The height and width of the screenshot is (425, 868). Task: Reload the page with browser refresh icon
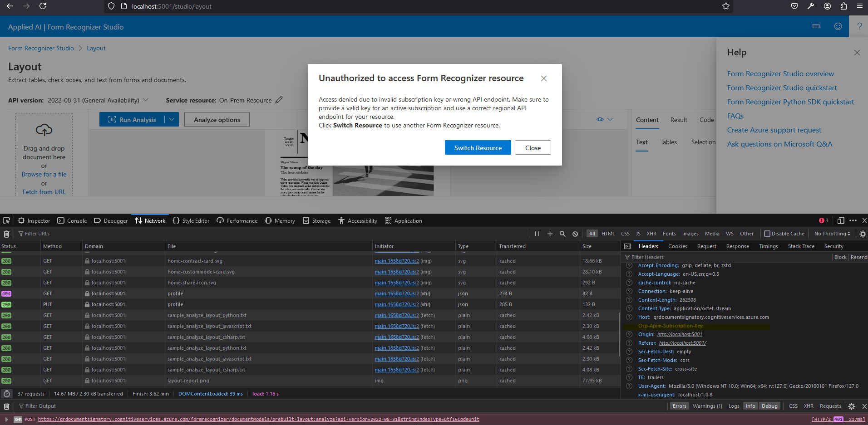coord(43,6)
